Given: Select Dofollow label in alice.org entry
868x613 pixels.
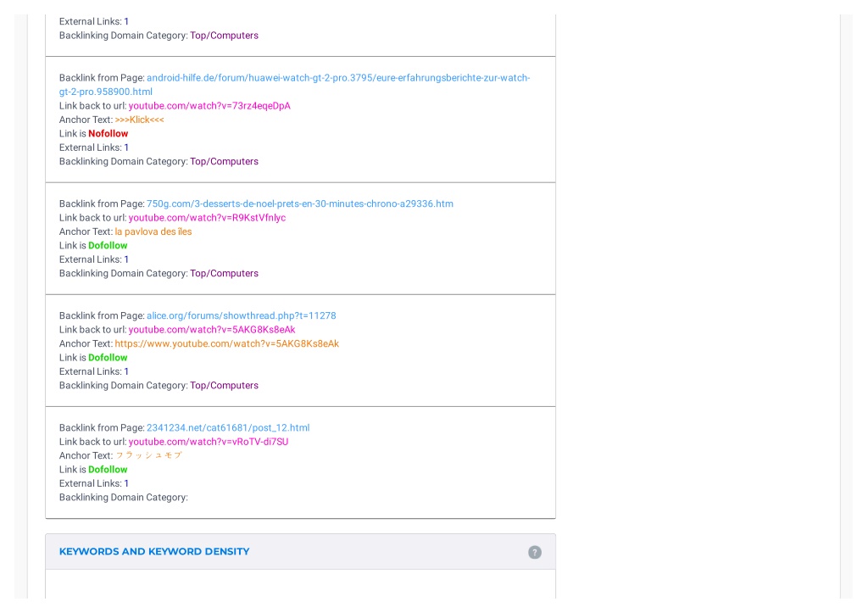Looking at the screenshot, I should pos(108,357).
